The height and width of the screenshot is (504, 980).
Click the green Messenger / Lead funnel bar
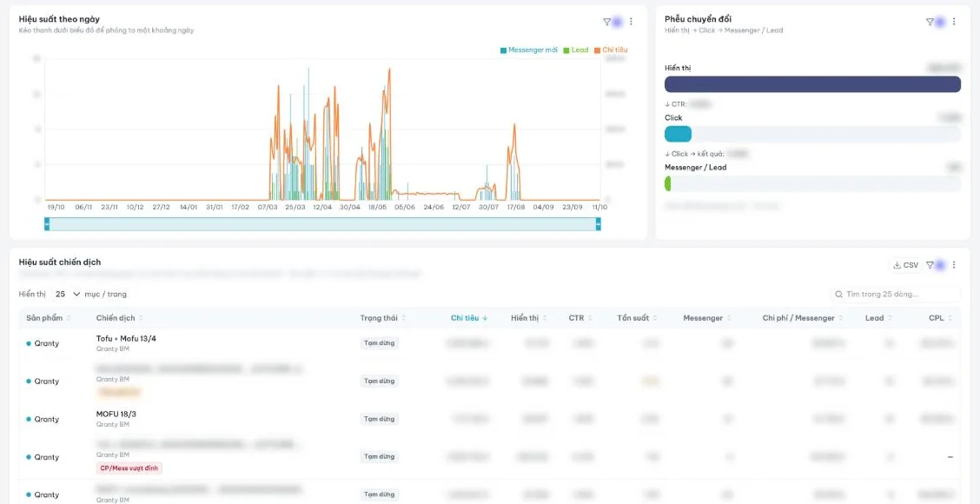point(667,183)
